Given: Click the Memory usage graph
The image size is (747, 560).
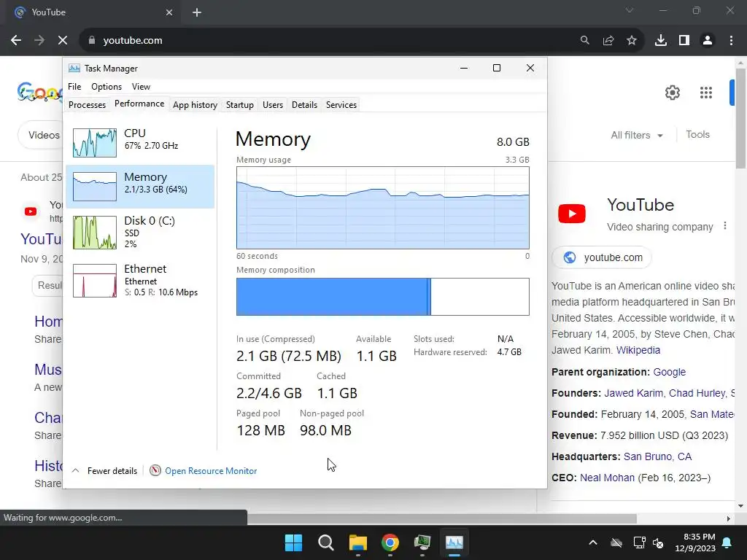Looking at the screenshot, I should coord(382,208).
